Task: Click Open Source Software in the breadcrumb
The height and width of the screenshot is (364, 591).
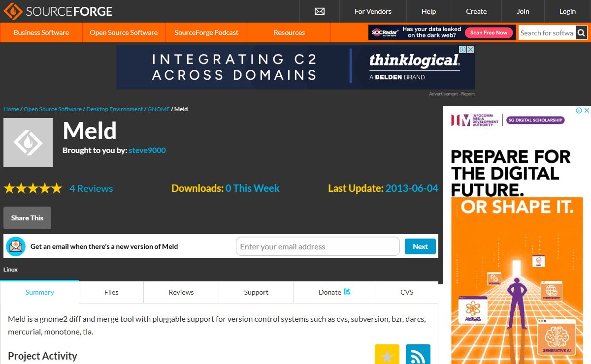Action: [x=53, y=109]
